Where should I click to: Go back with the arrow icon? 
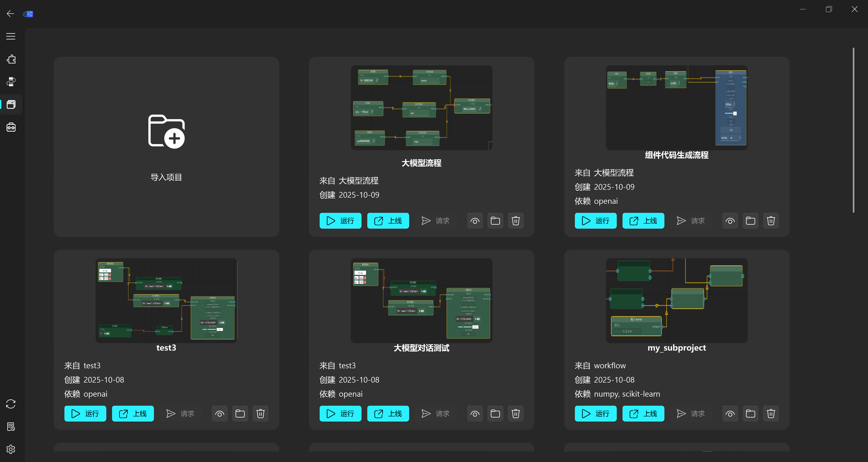click(10, 14)
